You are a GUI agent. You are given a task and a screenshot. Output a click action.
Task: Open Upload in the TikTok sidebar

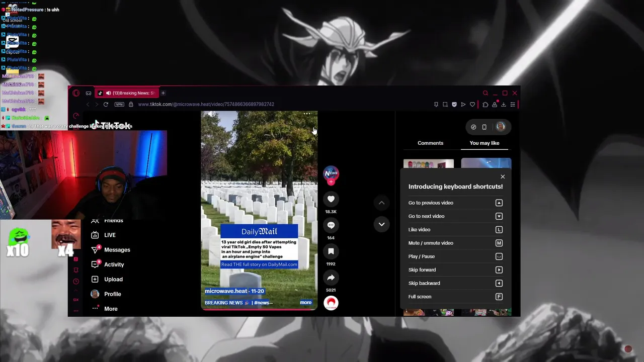click(x=113, y=279)
